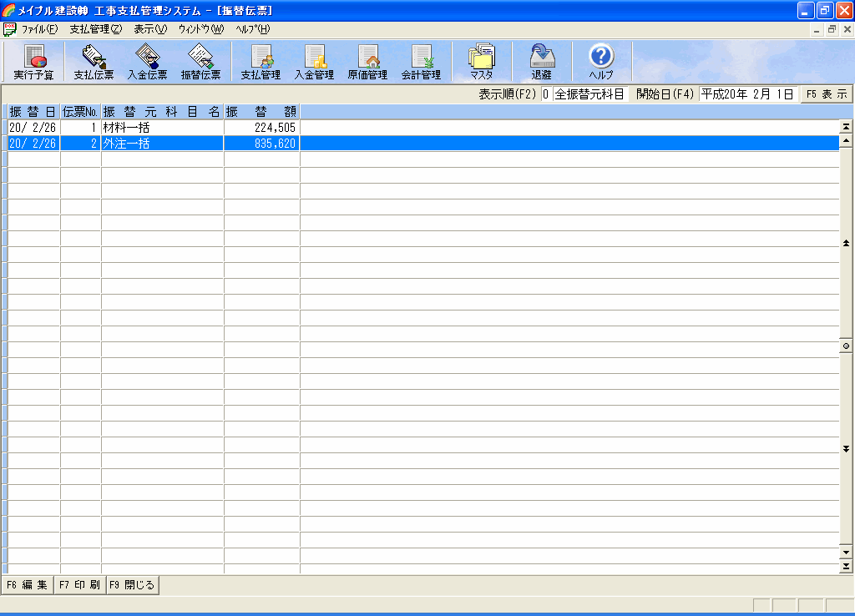This screenshot has width=855, height=616.
Task: Open 支払管理 from the toolbar
Action: [261, 62]
